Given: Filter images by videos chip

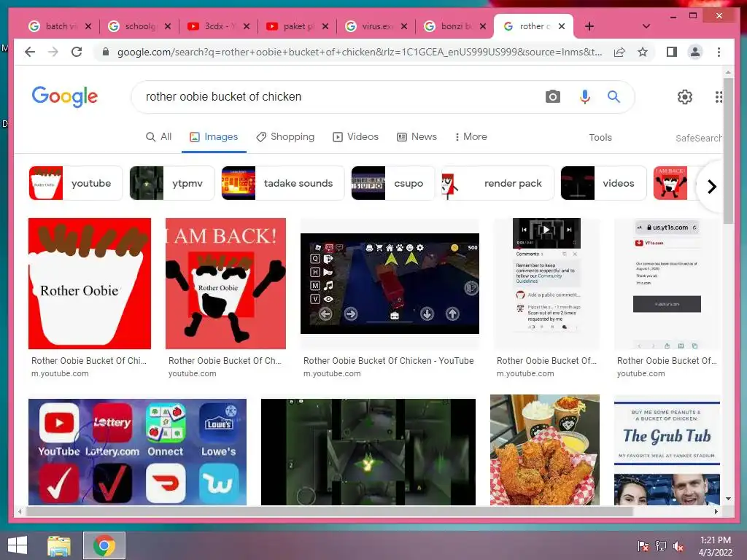Looking at the screenshot, I should pos(603,183).
